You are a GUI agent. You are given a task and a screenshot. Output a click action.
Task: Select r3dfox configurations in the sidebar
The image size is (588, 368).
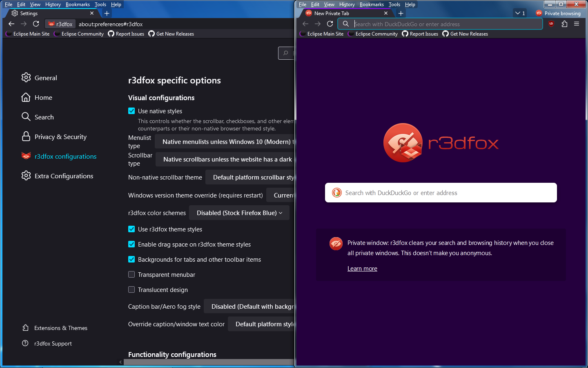pyautogui.click(x=59, y=156)
